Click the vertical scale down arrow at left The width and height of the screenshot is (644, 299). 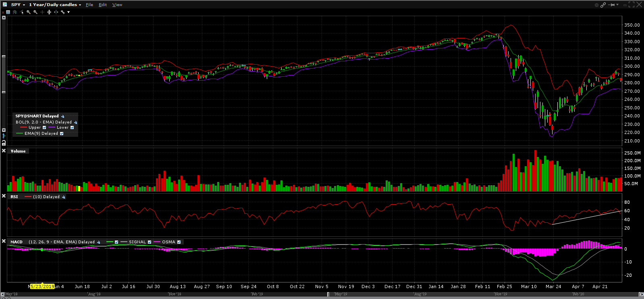click(x=4, y=130)
